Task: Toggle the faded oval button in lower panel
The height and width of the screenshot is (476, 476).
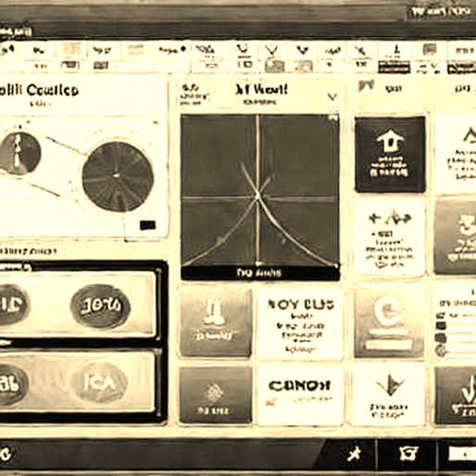Action: [x=100, y=382]
